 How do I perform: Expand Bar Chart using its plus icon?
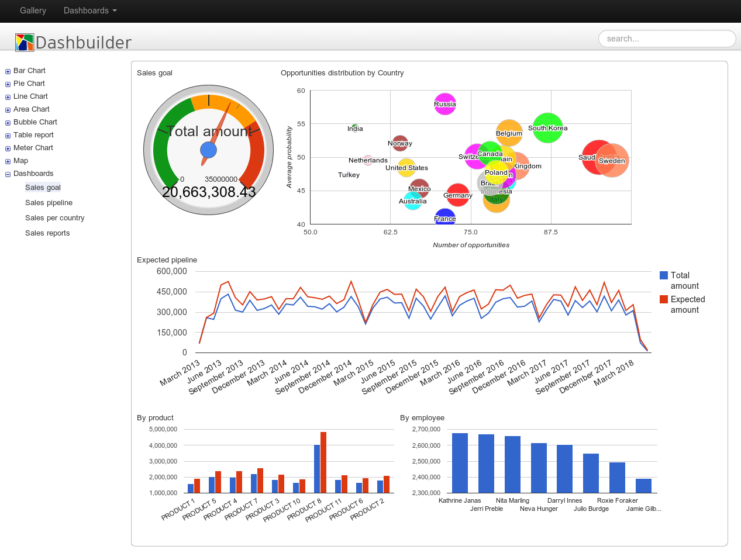[x=7, y=71]
